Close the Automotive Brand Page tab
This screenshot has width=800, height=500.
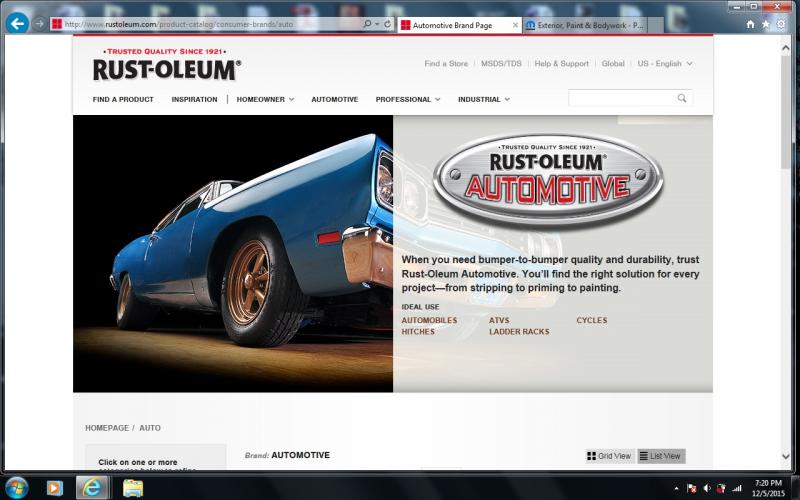[x=515, y=25]
